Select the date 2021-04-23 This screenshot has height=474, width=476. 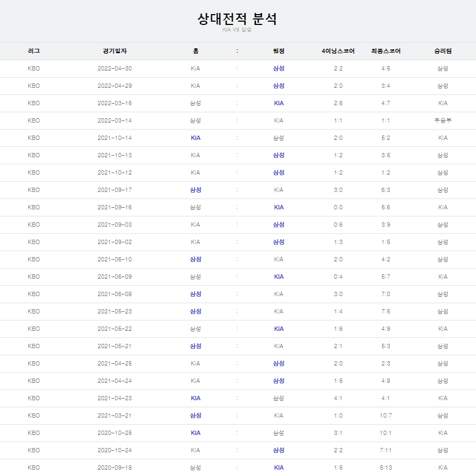(115, 398)
